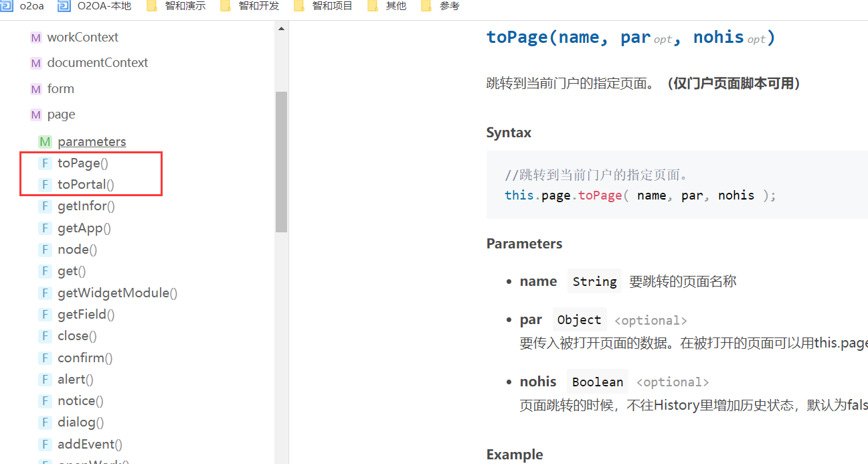Open toPage() function entry
This screenshot has width=868, height=464.
point(82,163)
